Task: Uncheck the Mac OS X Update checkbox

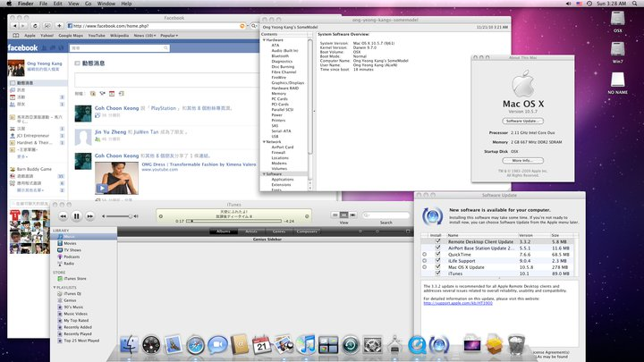Action: [x=437, y=266]
